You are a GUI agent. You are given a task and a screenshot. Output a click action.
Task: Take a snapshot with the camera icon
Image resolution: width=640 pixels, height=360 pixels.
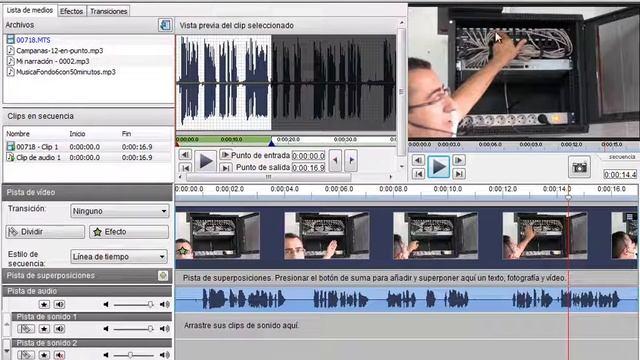[579, 167]
